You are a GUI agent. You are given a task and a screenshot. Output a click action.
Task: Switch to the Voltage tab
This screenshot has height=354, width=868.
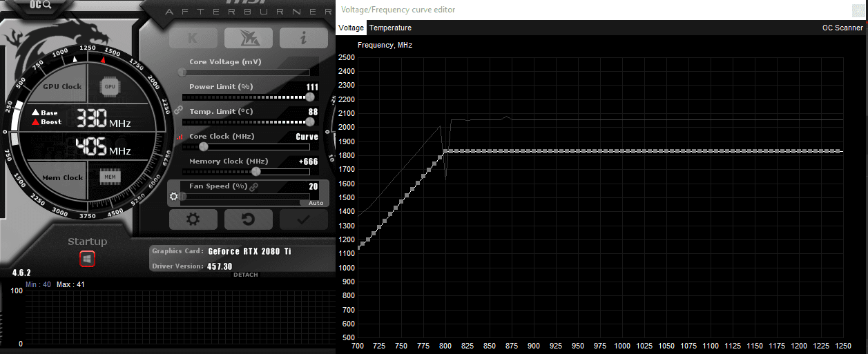pyautogui.click(x=351, y=28)
